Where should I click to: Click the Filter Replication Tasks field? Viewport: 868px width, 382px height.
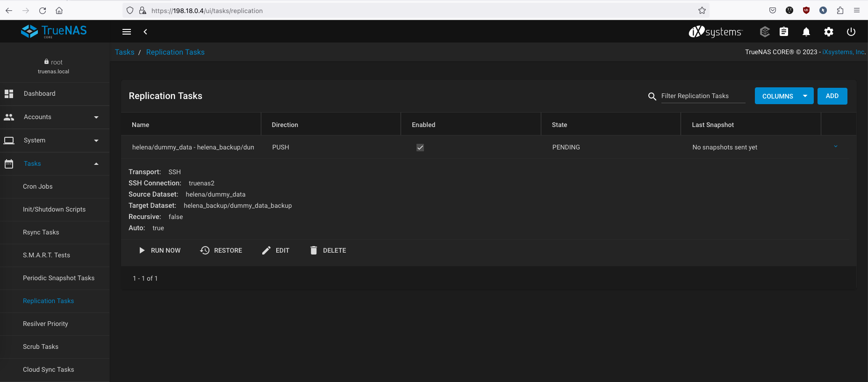click(703, 96)
